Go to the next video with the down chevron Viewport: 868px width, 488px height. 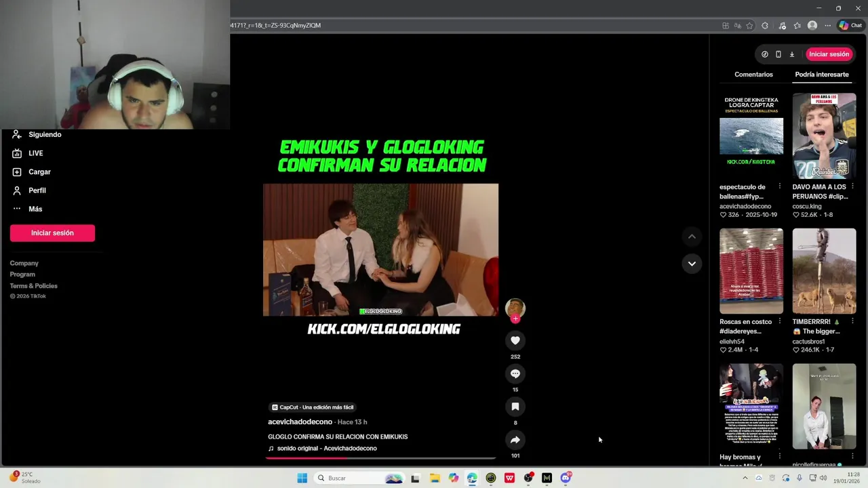692,264
